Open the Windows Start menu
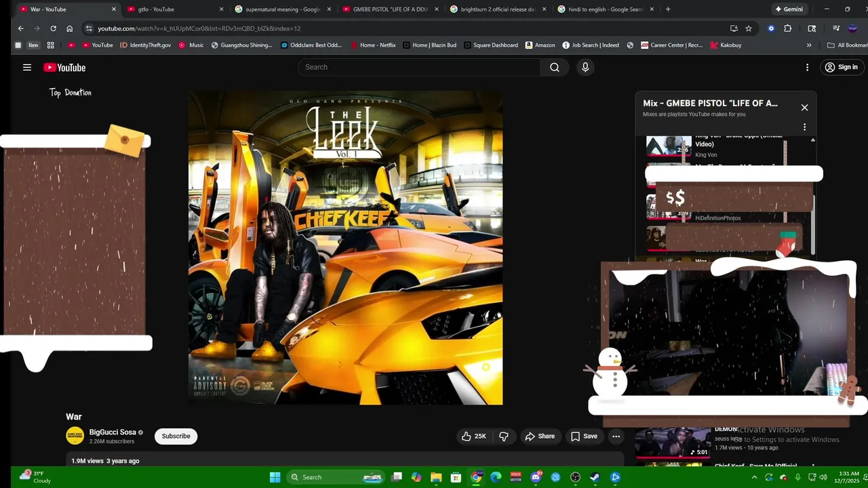This screenshot has width=868, height=488. pos(275,477)
